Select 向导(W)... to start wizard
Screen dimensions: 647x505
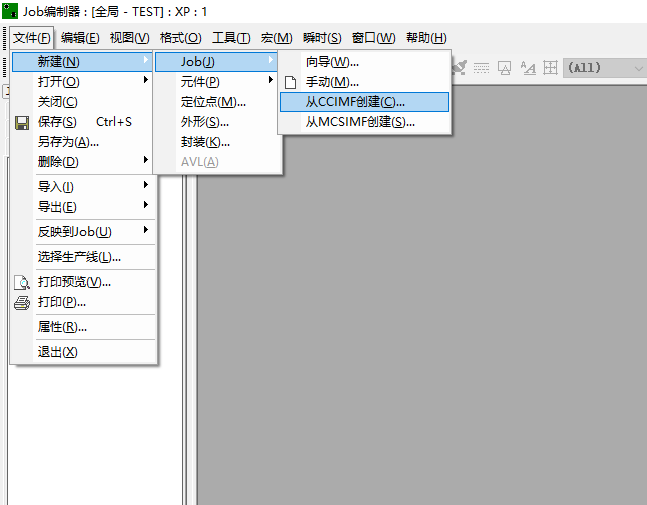coord(332,62)
